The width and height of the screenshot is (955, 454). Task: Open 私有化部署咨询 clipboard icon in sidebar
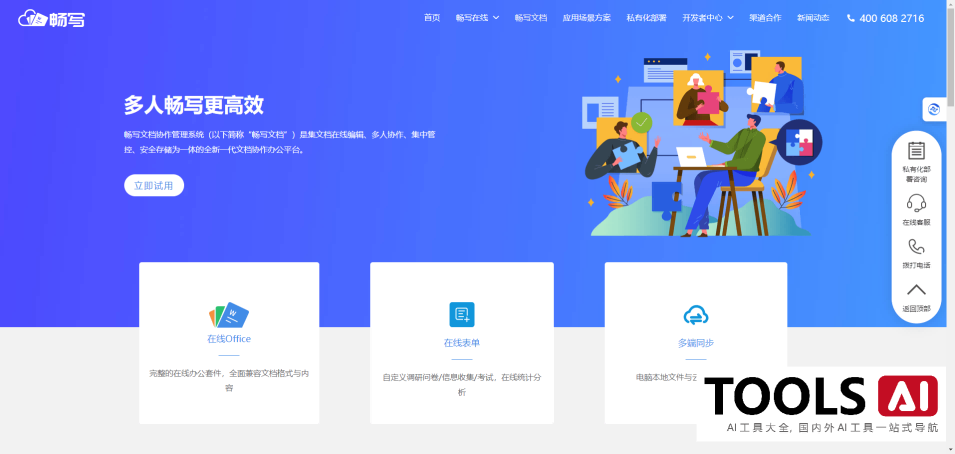click(915, 151)
